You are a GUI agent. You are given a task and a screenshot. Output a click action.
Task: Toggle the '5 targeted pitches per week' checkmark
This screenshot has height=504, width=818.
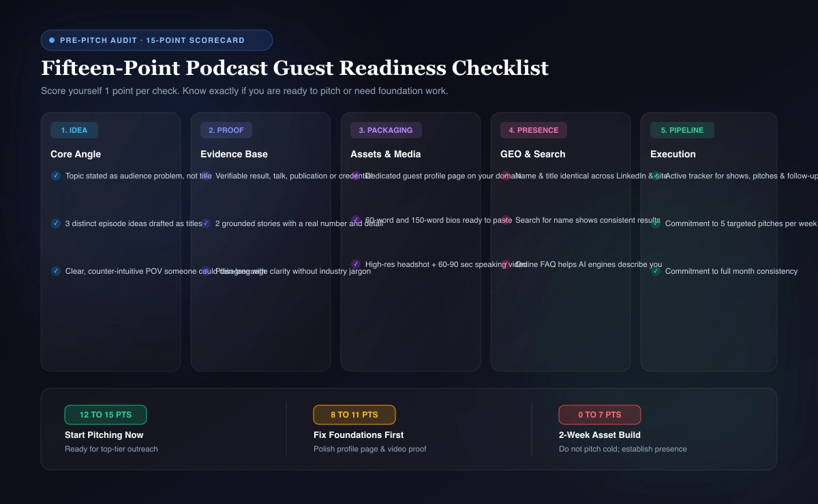[656, 223]
